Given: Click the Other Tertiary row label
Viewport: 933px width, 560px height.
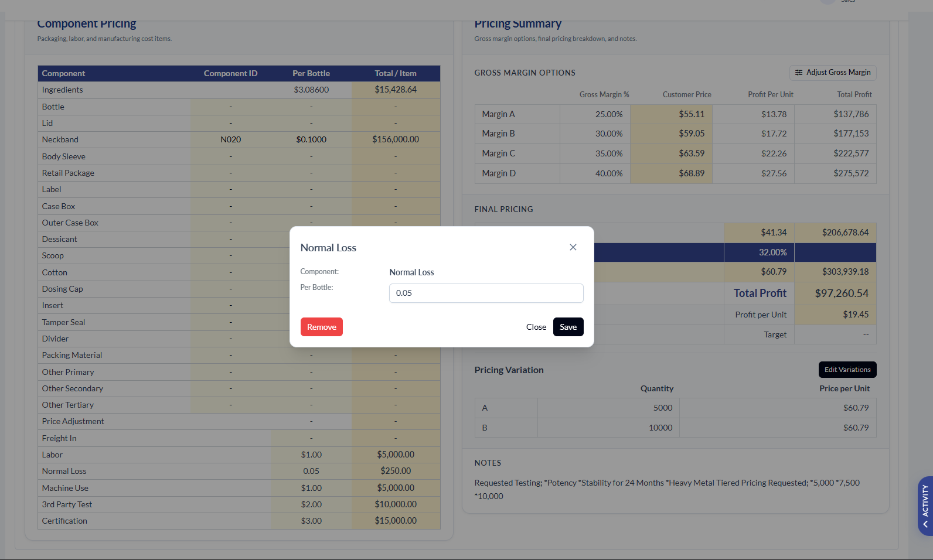Looking at the screenshot, I should tap(67, 405).
